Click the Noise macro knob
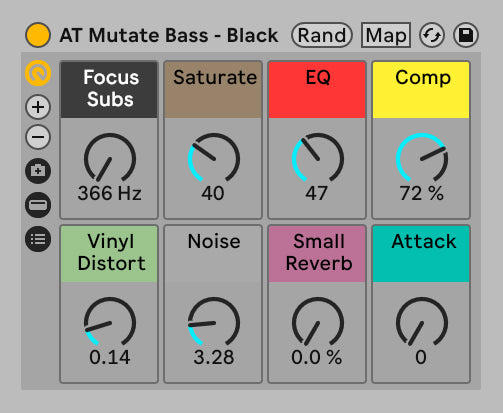 click(214, 323)
